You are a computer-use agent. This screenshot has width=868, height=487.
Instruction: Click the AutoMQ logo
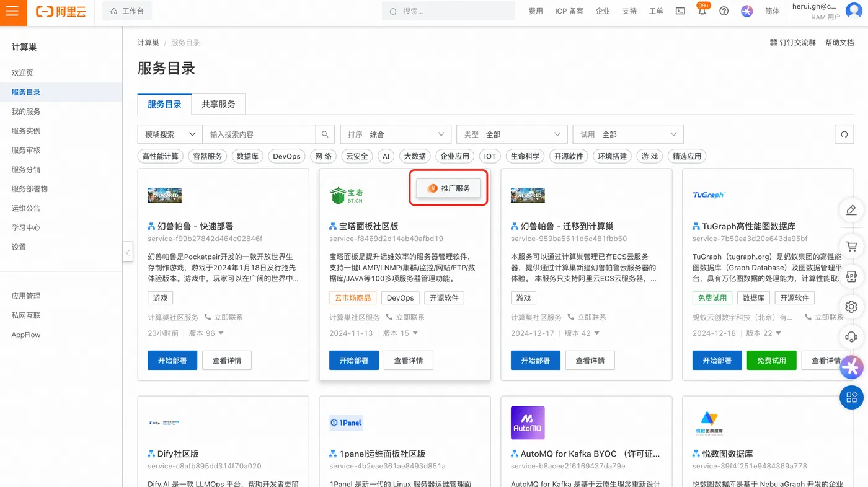click(x=528, y=423)
